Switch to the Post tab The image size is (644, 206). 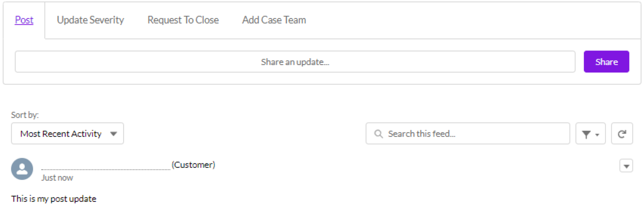[x=24, y=20]
